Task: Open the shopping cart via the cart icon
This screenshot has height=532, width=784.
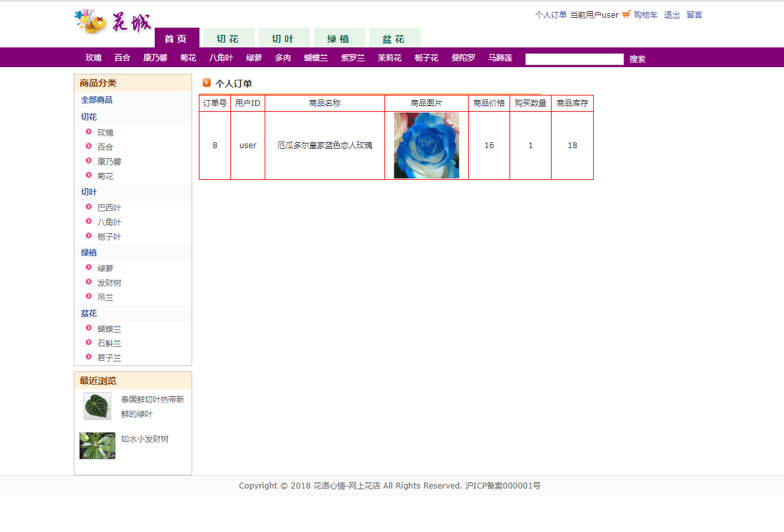Action: [626, 14]
